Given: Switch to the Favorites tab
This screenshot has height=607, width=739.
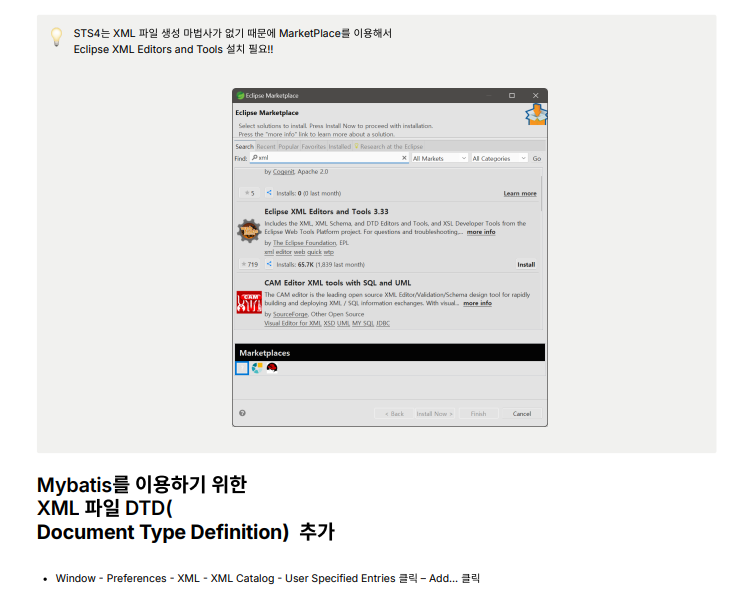Looking at the screenshot, I should [x=314, y=147].
